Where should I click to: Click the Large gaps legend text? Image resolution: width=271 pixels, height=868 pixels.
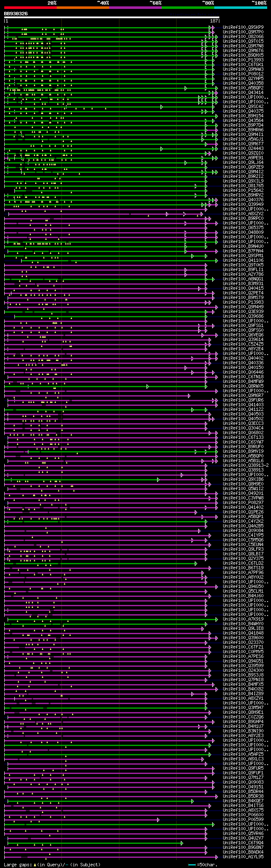52,865
